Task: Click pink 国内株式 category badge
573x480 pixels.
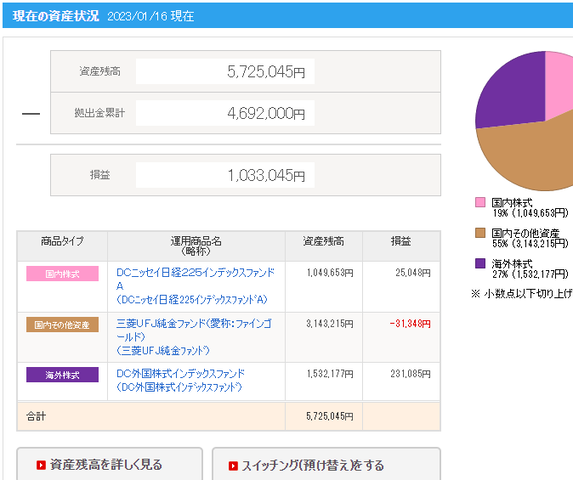Action: point(62,274)
